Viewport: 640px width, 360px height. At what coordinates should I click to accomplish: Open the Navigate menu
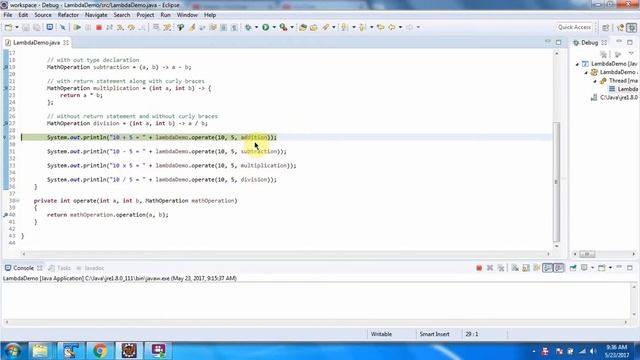pyautogui.click(x=96, y=15)
